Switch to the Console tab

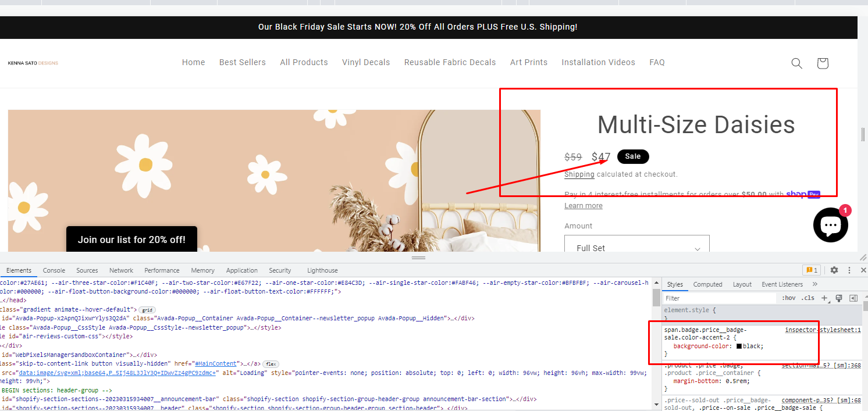[54, 270]
